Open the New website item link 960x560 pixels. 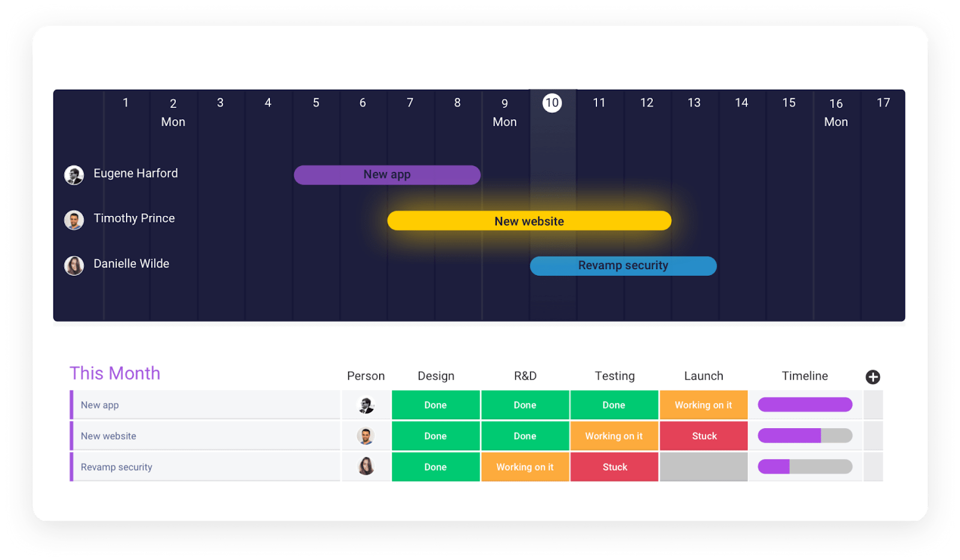(109, 436)
